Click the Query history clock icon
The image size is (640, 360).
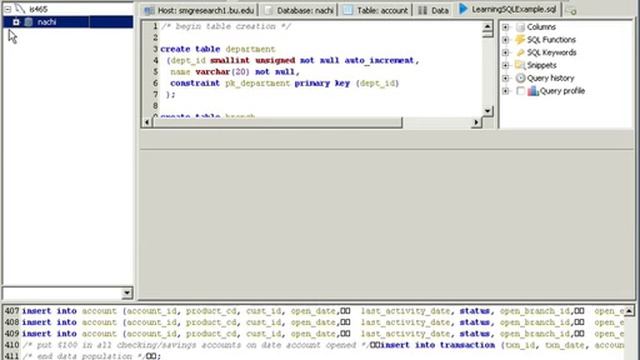520,78
